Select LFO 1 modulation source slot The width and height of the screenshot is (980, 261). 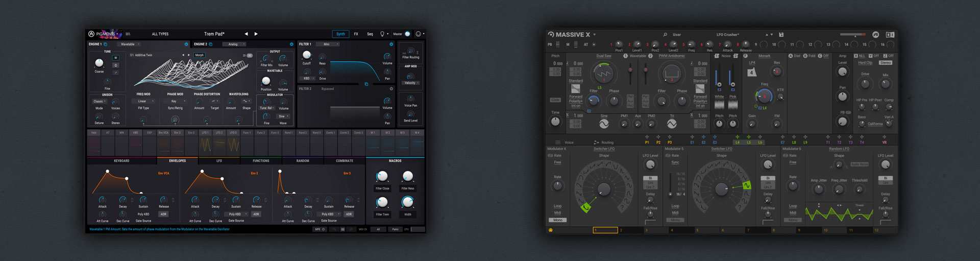coord(205,143)
